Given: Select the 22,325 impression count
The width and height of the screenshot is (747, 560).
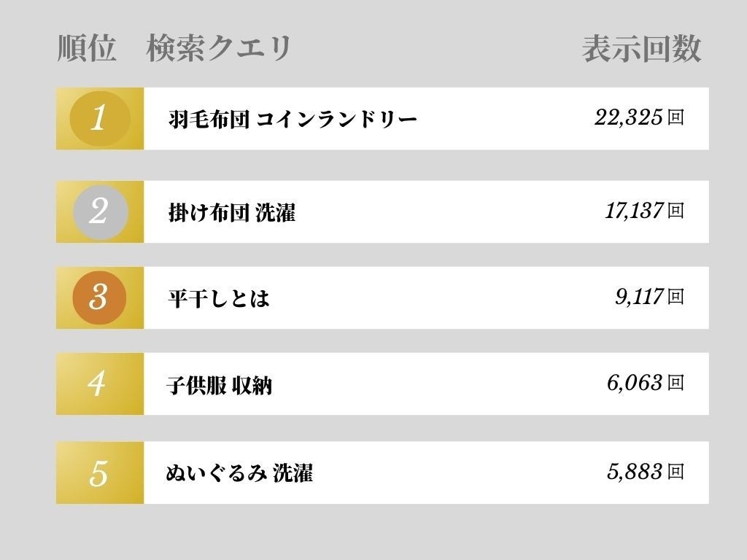Looking at the screenshot, I should (628, 117).
